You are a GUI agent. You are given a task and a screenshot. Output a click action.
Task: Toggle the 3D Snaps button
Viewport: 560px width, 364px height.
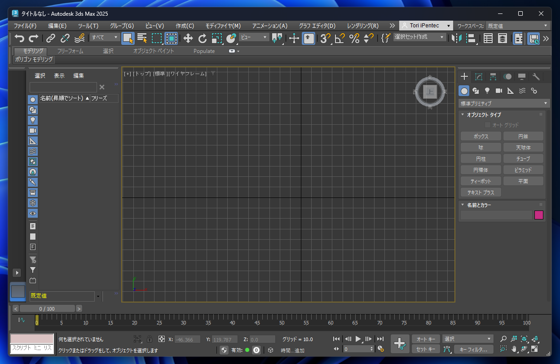coord(325,38)
